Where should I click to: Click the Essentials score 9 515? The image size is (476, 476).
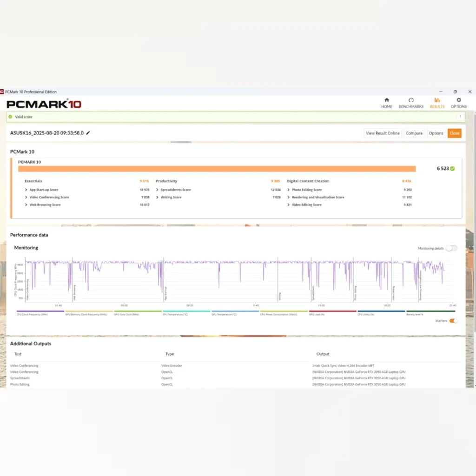(144, 181)
